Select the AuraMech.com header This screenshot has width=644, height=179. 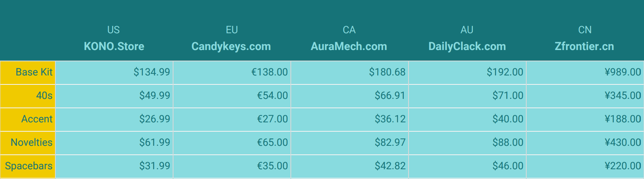(x=349, y=47)
